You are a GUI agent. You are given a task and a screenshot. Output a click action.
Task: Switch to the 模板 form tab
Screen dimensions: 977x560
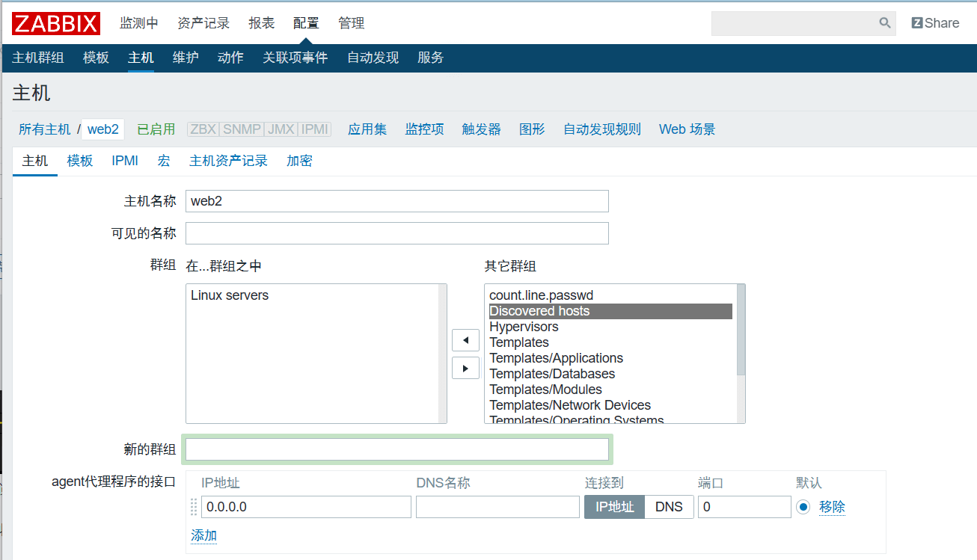80,161
